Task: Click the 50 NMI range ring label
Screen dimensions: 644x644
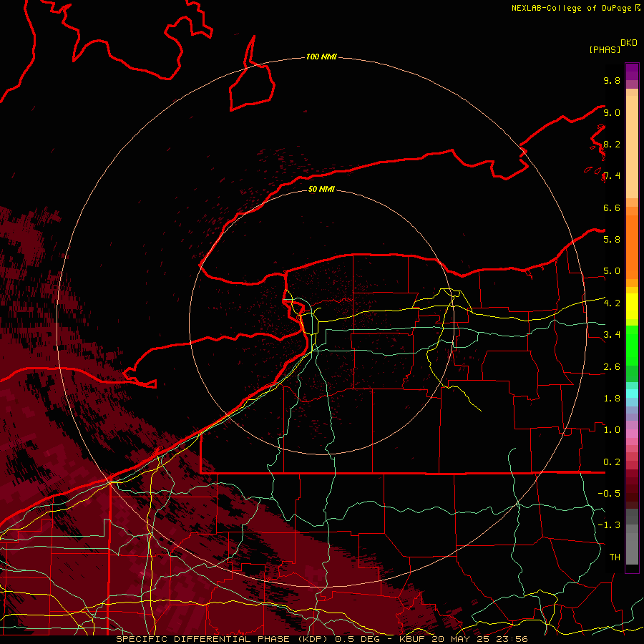Action: pos(321,189)
